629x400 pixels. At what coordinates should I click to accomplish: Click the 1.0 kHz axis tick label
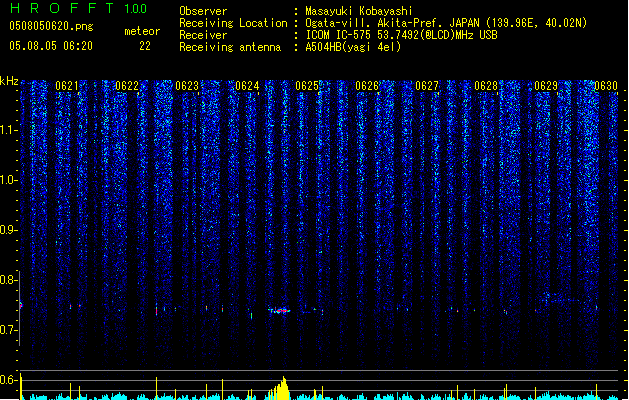click(8, 180)
